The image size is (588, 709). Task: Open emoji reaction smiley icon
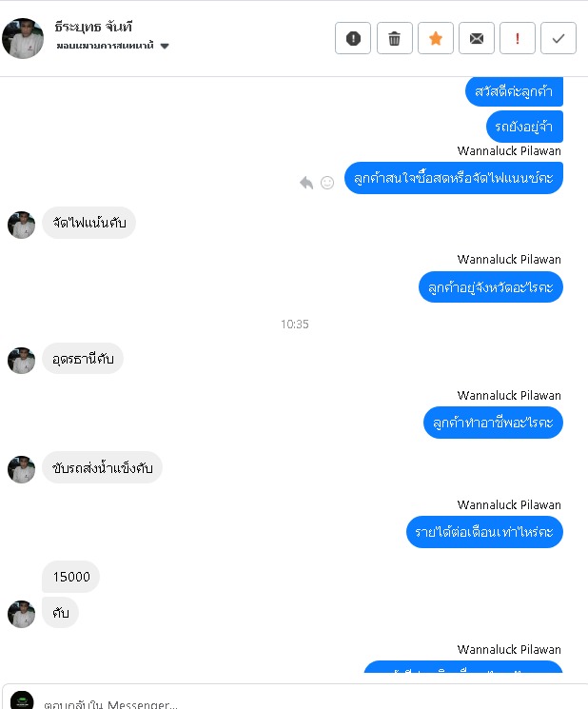click(327, 183)
